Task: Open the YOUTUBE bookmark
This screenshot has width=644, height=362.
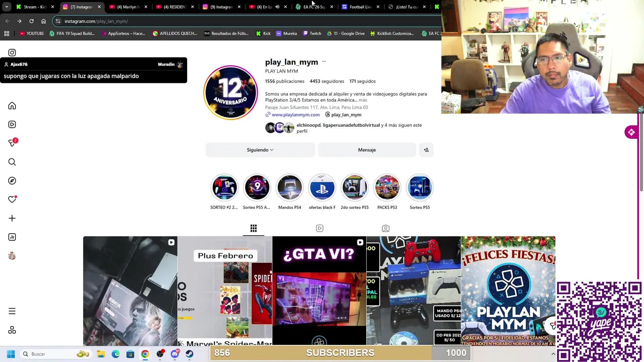Action: (x=32, y=33)
